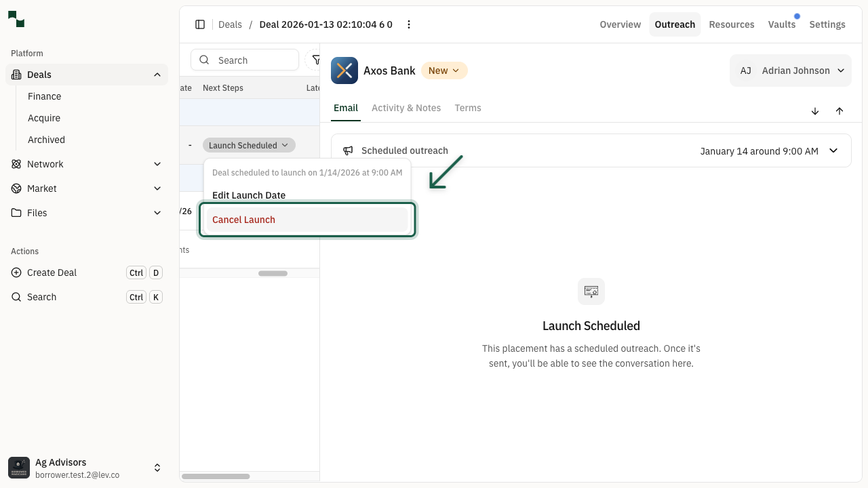Click the filter icon next to deal search

(x=317, y=60)
